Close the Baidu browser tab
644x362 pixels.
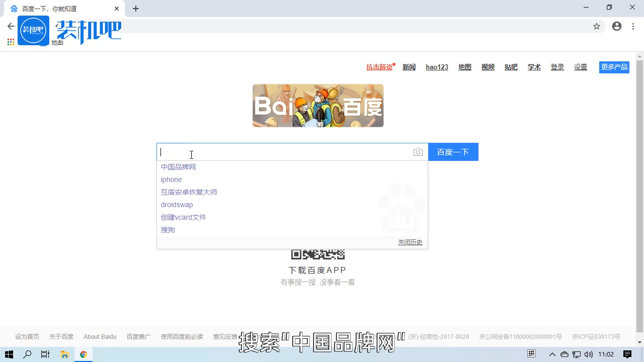tap(116, 9)
